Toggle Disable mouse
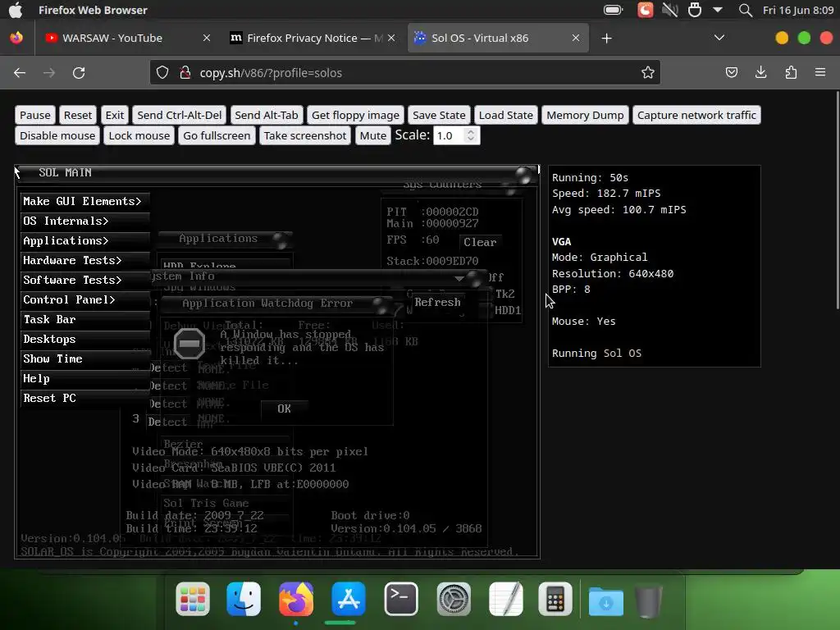Viewport: 840px width, 630px height. coord(57,135)
